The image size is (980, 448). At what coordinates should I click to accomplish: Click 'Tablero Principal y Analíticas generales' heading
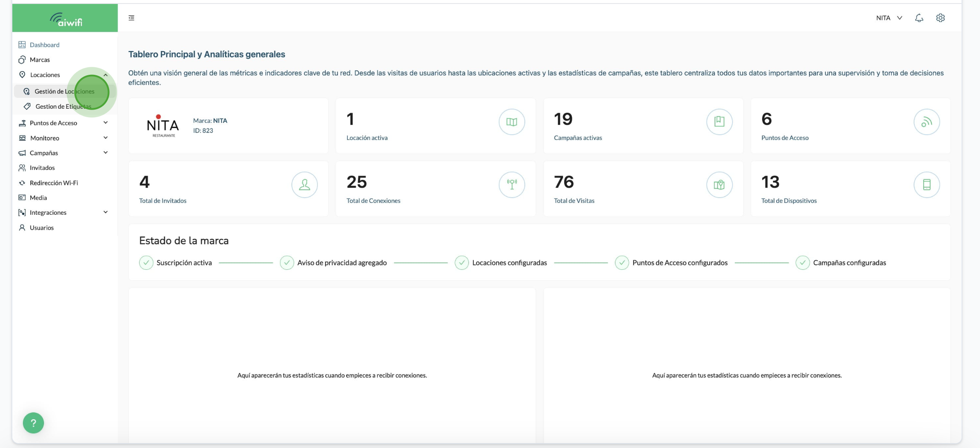point(206,54)
